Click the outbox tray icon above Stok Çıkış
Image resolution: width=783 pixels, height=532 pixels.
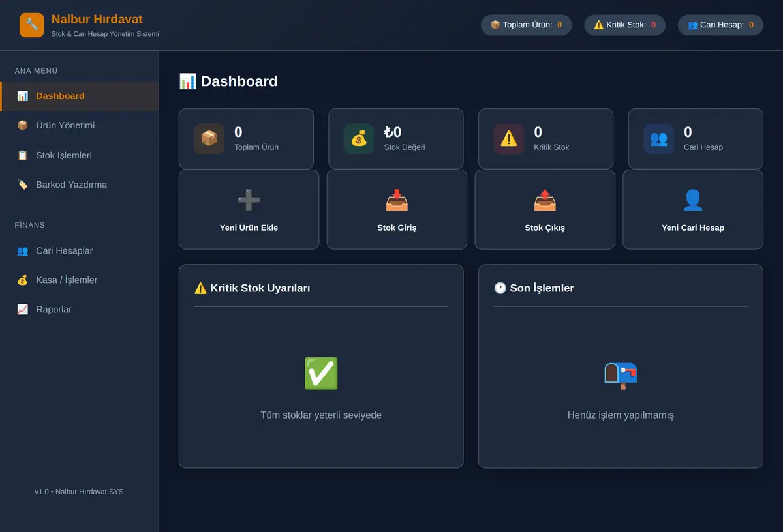tap(545, 200)
